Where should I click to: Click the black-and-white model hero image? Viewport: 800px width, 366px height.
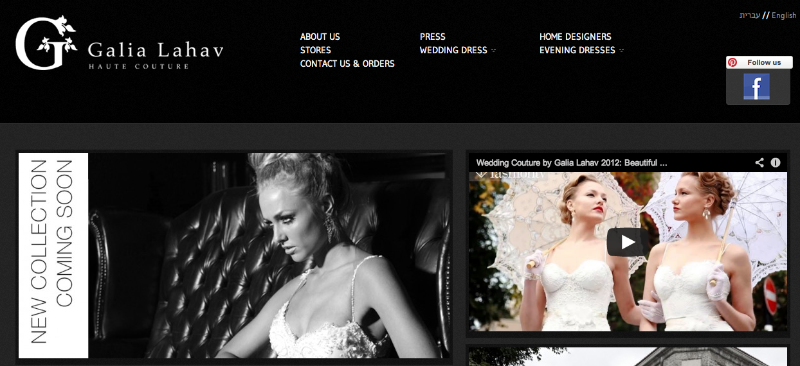[x=269, y=255]
